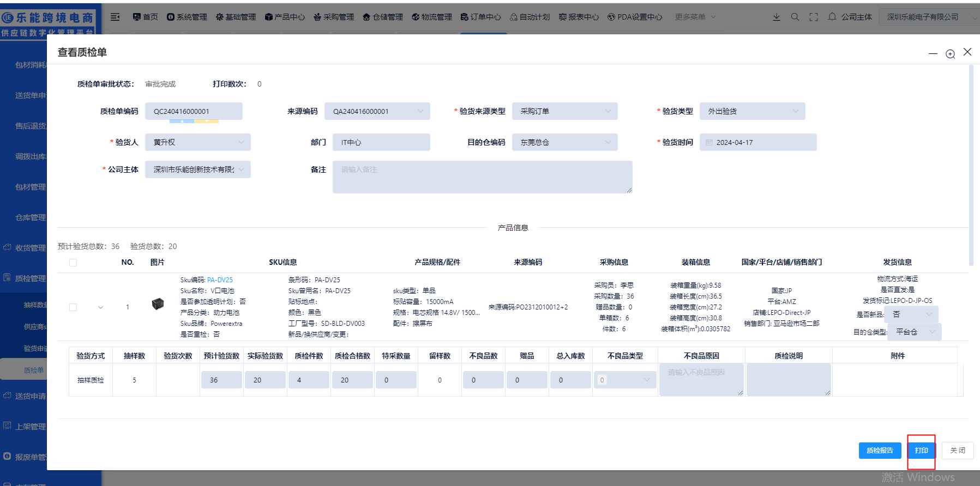
Task: Click the 打印 print button
Action: [921, 451]
